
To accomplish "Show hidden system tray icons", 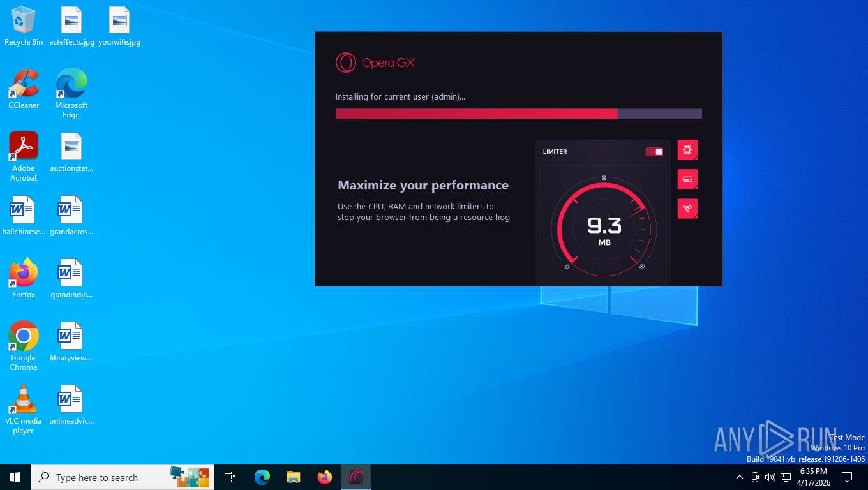I will point(740,477).
